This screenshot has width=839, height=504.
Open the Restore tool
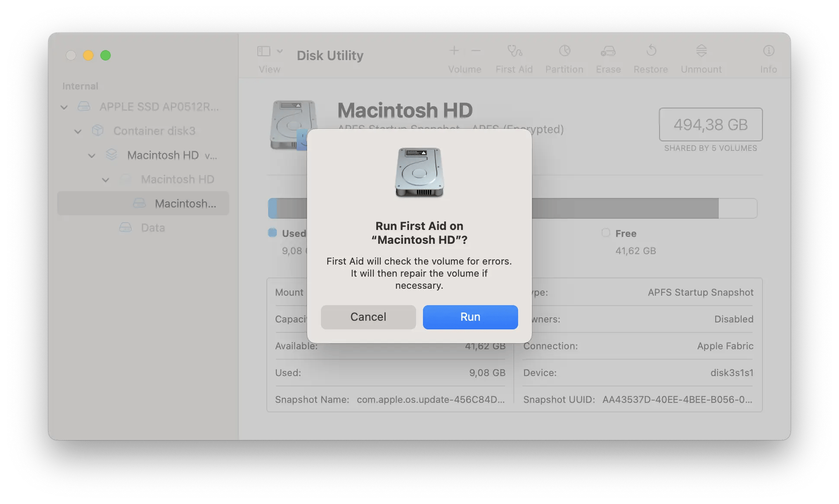click(x=650, y=57)
